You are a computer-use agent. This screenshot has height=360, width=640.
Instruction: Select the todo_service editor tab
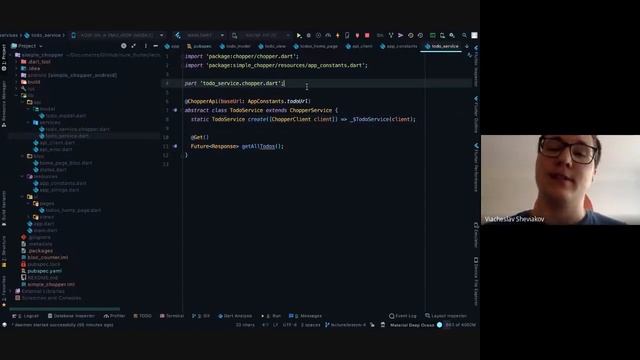pos(442,47)
